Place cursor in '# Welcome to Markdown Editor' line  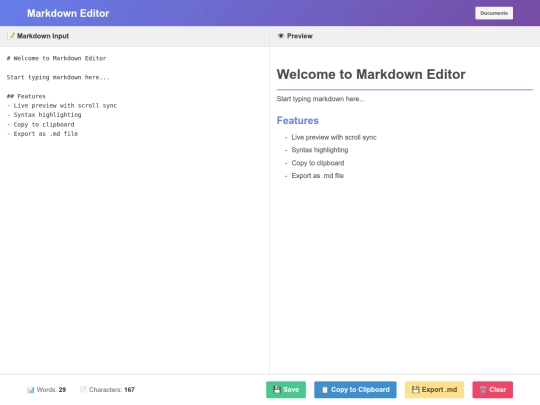(56, 58)
